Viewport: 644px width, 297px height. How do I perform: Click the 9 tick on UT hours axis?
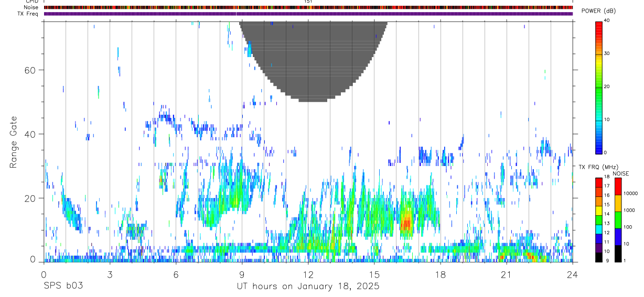[242, 274]
